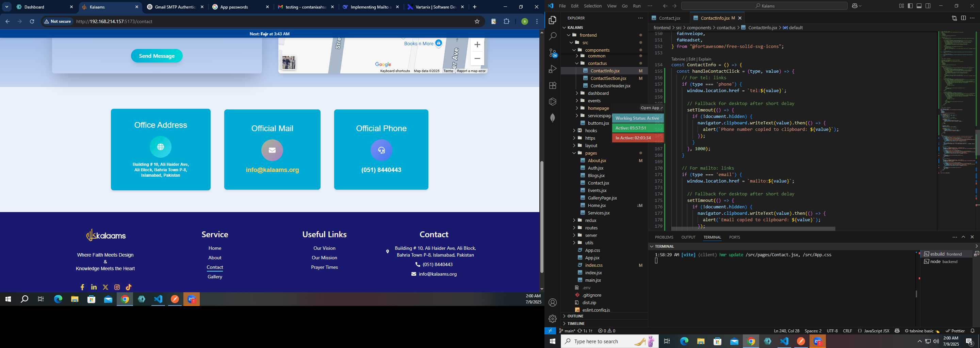Expand the redux folder in Explorer
980x348 pixels.
[574, 220]
